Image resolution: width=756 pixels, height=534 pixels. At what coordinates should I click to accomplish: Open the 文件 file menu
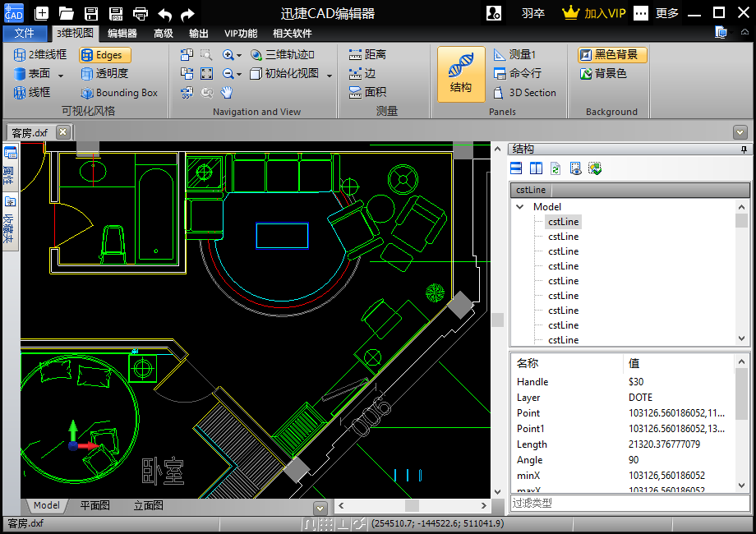coord(24,33)
